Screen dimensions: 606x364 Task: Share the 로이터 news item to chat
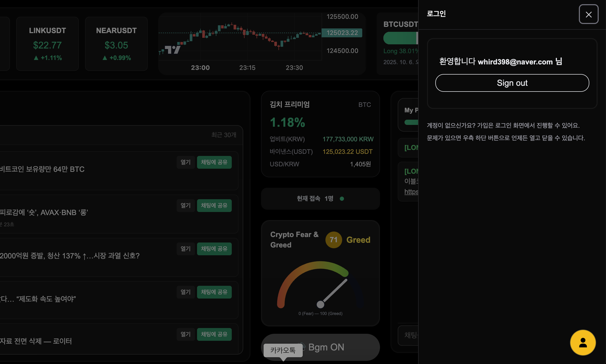214,334
